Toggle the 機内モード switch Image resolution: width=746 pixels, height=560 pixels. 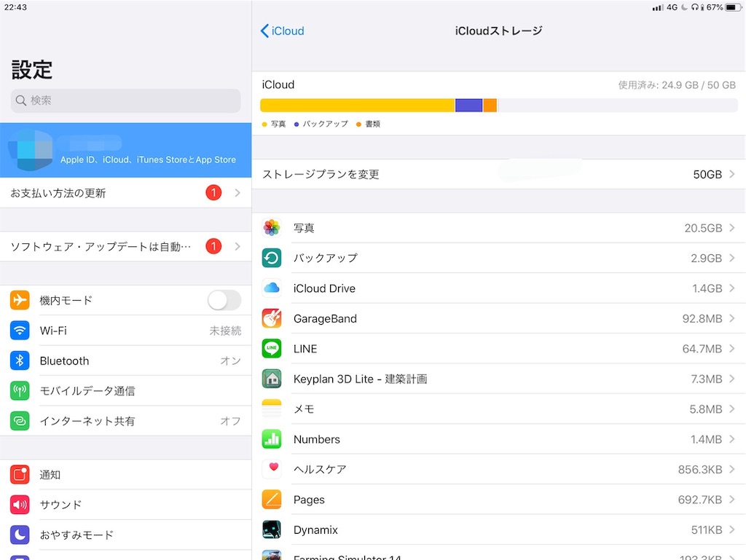click(224, 300)
